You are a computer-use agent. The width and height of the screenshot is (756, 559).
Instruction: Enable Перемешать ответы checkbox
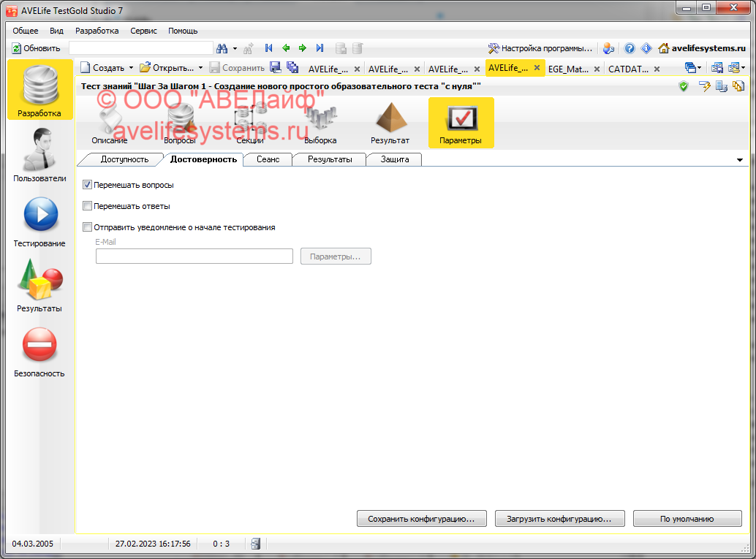pos(88,206)
